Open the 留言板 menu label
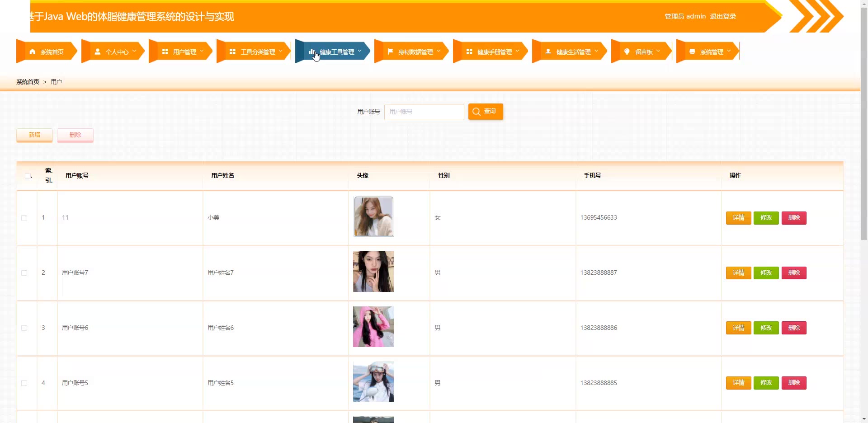Viewport: 868px width, 423px height. pyautogui.click(x=644, y=52)
